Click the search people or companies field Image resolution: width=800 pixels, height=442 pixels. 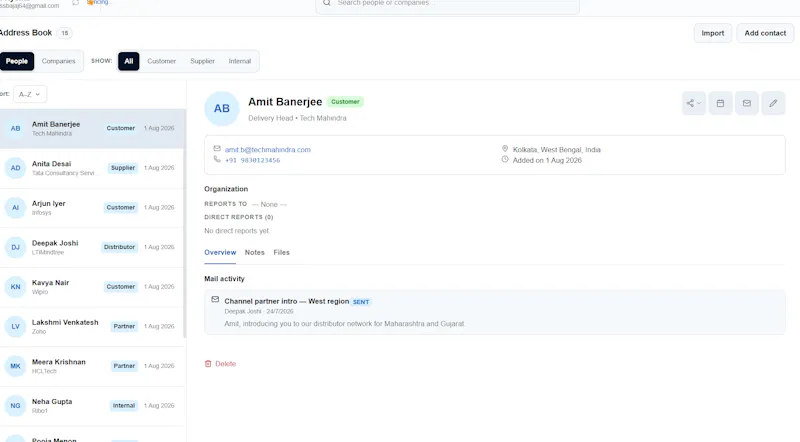(x=447, y=5)
